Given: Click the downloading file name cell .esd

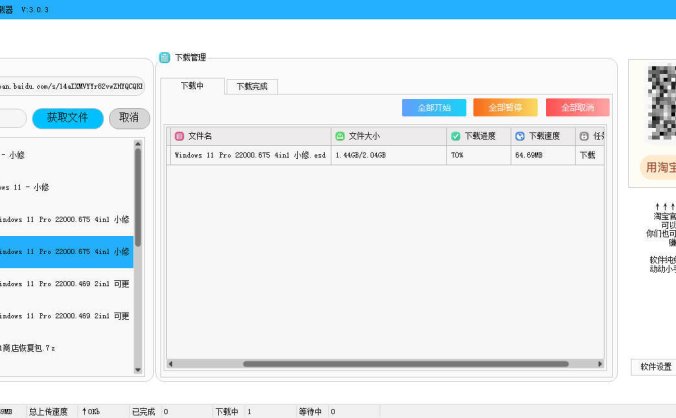Looking at the screenshot, I should [251, 155].
